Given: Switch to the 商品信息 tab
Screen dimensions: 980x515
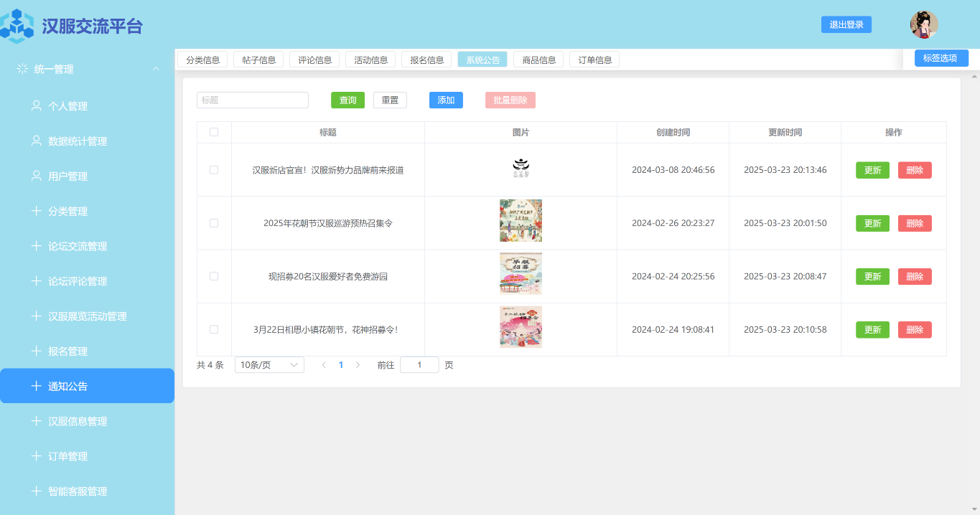Looking at the screenshot, I should 538,60.
